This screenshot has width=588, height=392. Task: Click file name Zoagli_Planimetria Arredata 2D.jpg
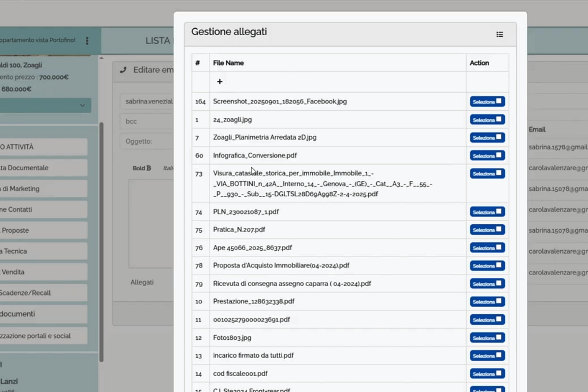[x=265, y=137]
